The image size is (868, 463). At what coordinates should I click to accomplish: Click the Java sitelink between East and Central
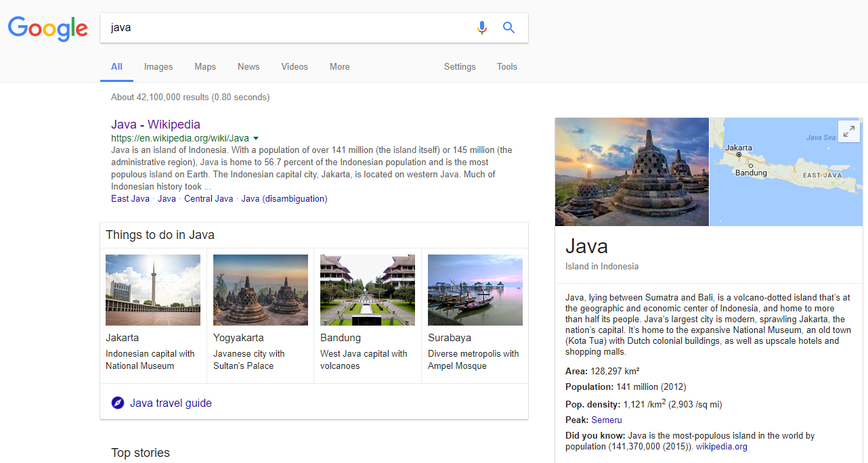click(x=167, y=199)
